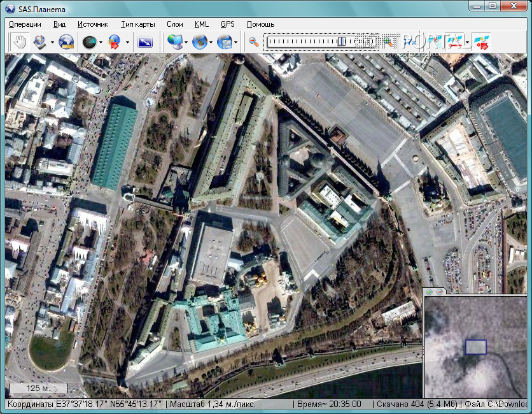The height and width of the screenshot is (414, 532).
Task: Open the Операции menu
Action: click(x=25, y=24)
